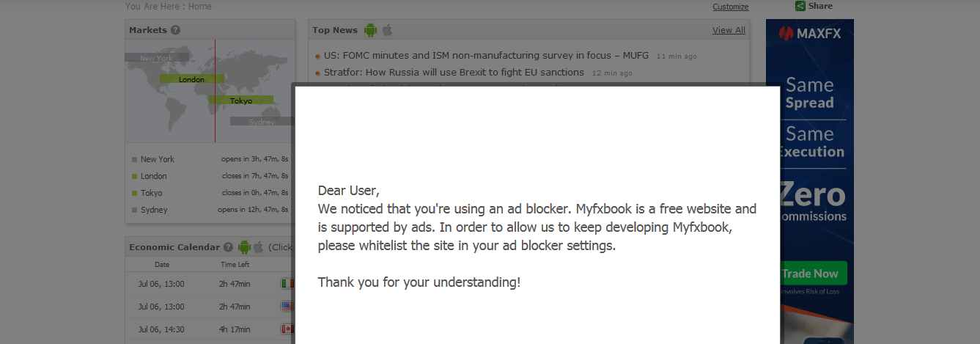
Task: Open View All top news
Action: pos(729,30)
